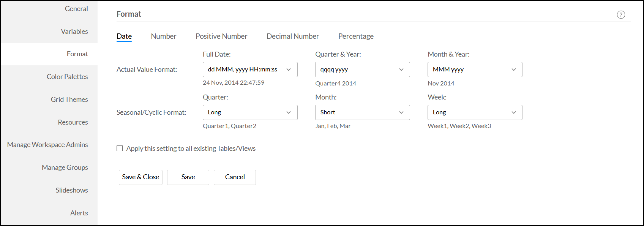Open the Month & Year format dropdown
This screenshot has width=644, height=226.
point(475,70)
